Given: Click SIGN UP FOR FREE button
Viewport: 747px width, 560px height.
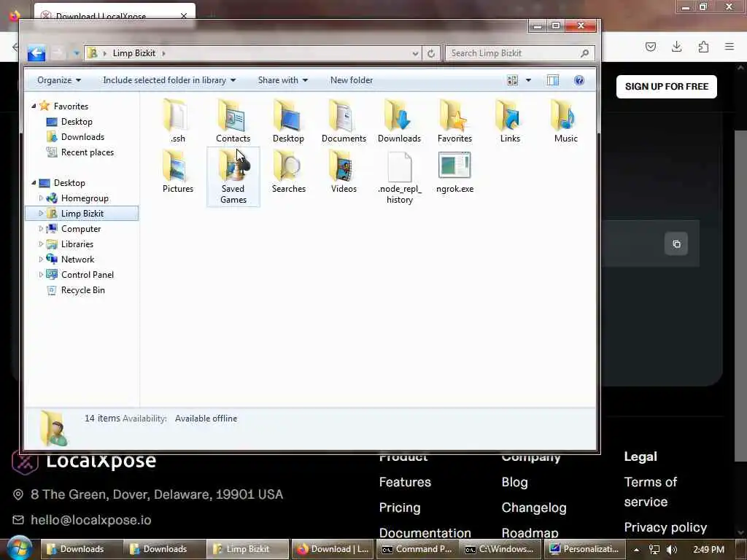Looking at the screenshot, I should pos(666,87).
